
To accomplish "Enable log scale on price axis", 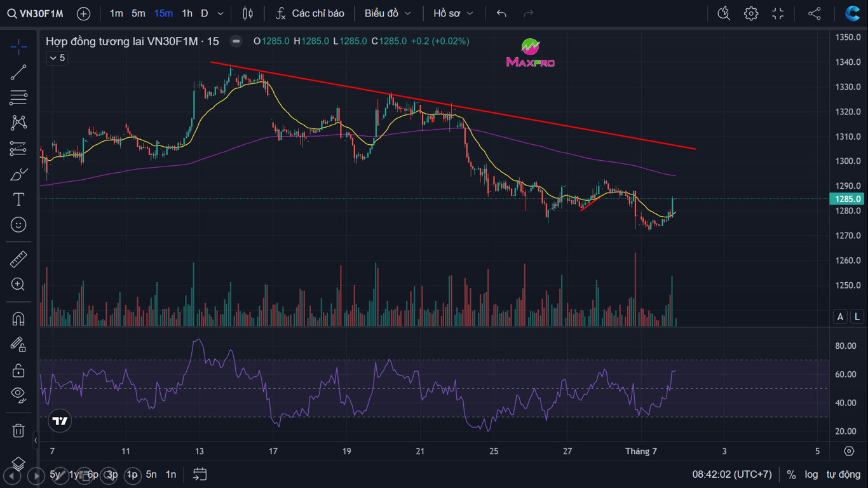I will (811, 474).
